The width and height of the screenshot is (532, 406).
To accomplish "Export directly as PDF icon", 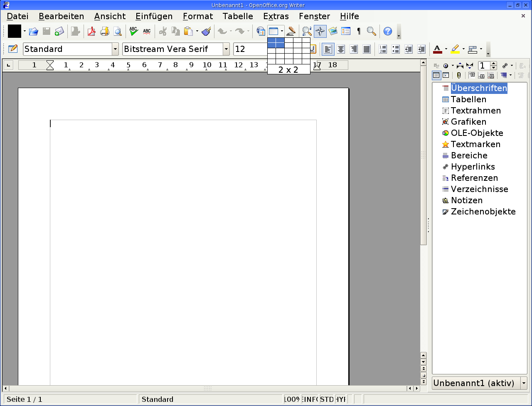I will coord(91,31).
